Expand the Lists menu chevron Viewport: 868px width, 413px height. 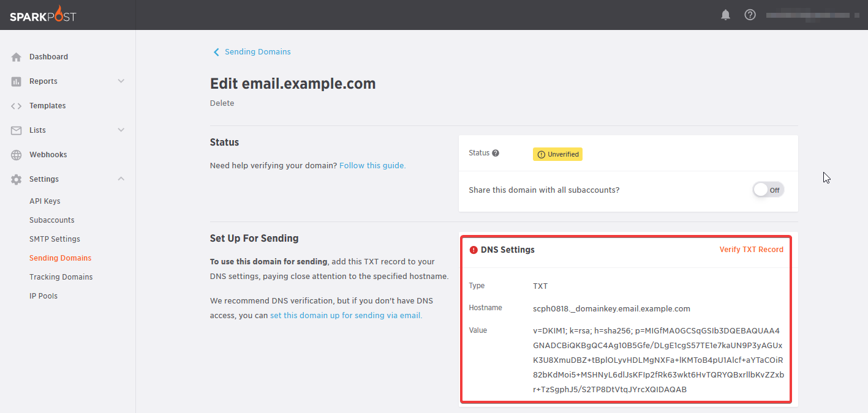coord(121,130)
